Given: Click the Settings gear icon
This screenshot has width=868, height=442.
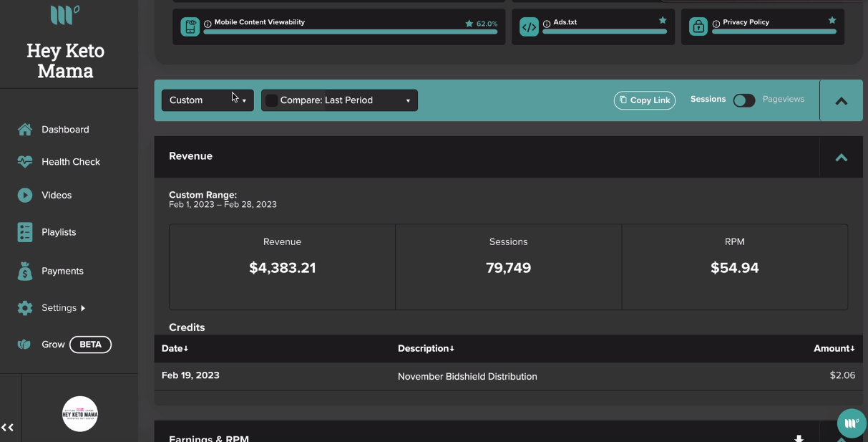Looking at the screenshot, I should click(25, 308).
